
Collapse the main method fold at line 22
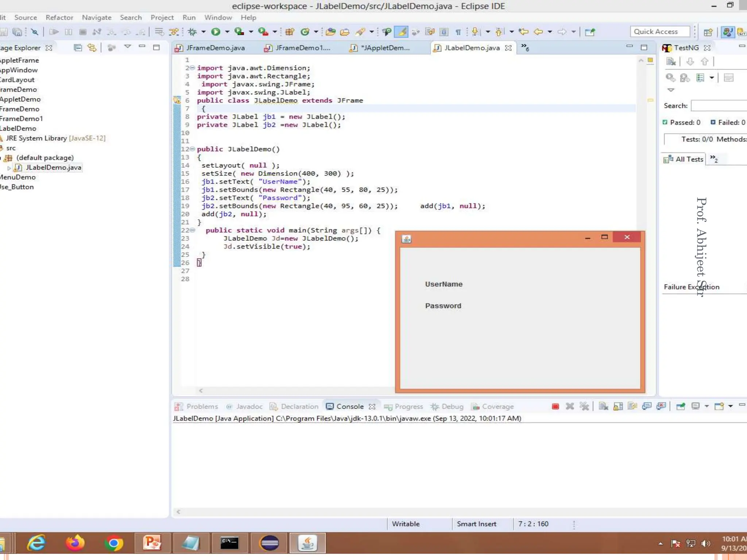(x=192, y=230)
